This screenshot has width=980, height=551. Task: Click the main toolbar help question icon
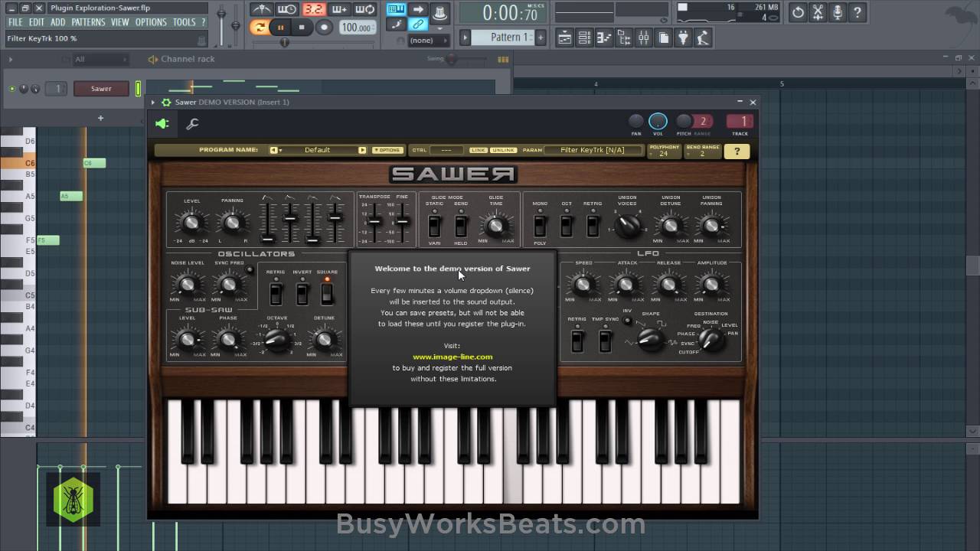[857, 12]
